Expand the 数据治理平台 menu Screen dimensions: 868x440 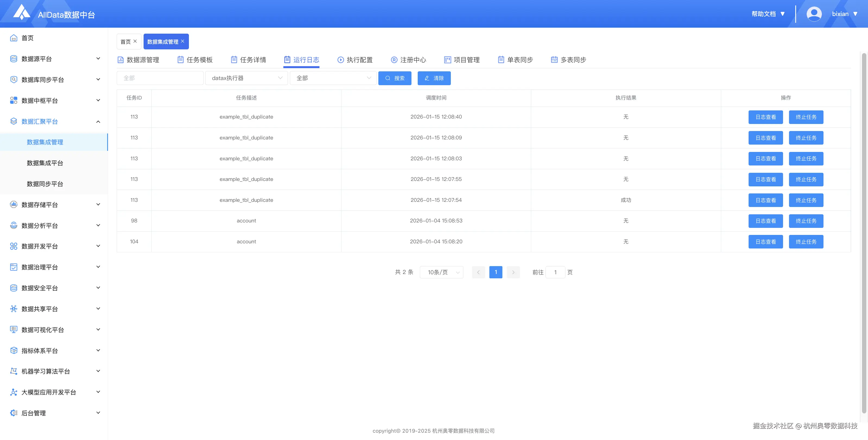click(98, 267)
